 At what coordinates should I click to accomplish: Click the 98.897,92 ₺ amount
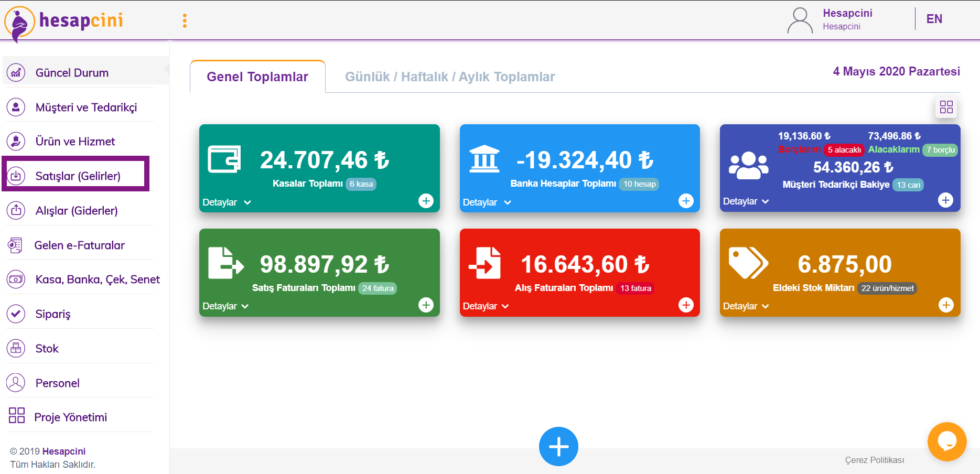325,264
